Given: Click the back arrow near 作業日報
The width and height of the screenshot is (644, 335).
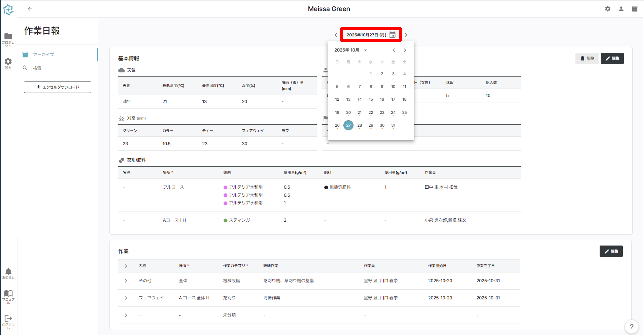Looking at the screenshot, I should pos(30,9).
